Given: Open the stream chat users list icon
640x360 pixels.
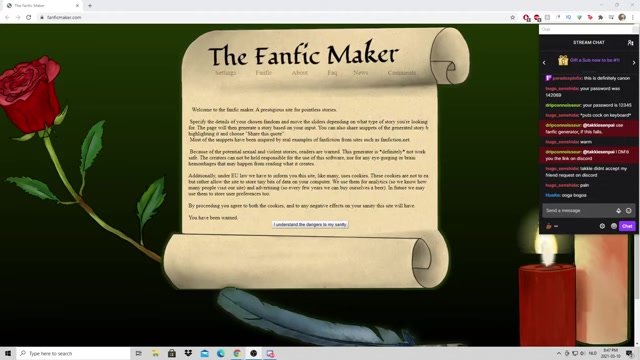Looking at the screenshot, I should pyautogui.click(x=630, y=42).
